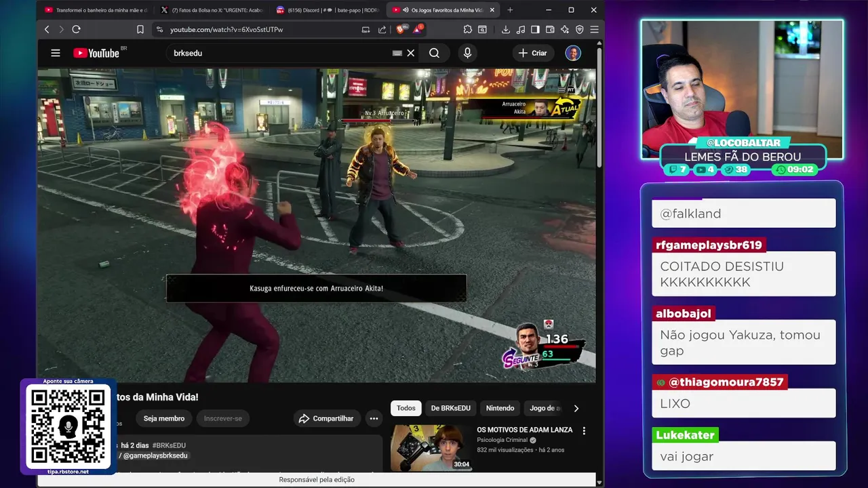Click the Compartilhar button

[x=326, y=418]
